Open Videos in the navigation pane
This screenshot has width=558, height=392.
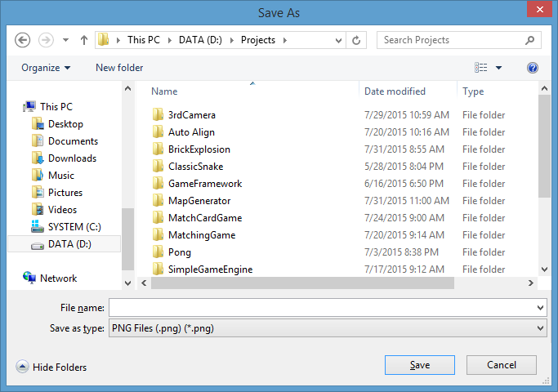click(62, 210)
